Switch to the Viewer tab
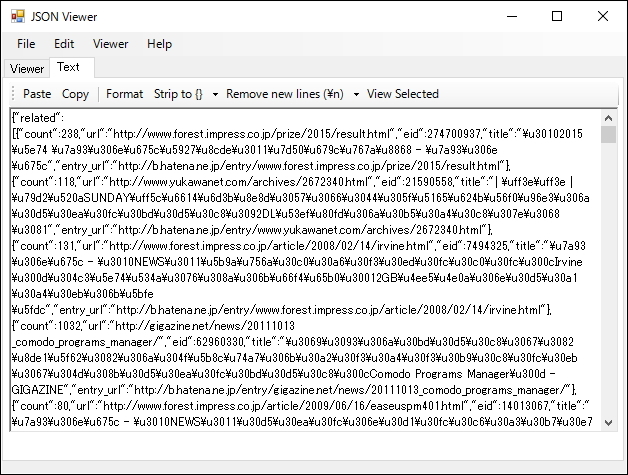628x475 pixels. 27,69
